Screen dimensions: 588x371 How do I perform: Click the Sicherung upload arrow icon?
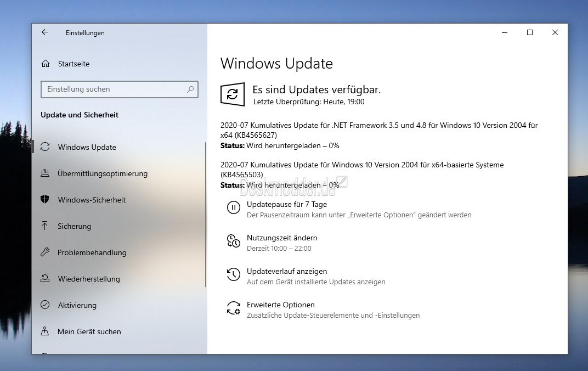45,226
